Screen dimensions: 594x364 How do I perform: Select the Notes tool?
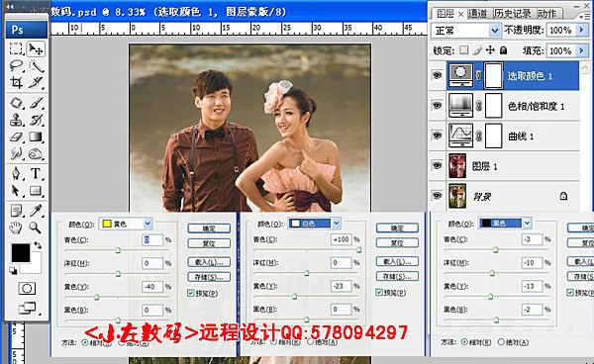(16, 211)
